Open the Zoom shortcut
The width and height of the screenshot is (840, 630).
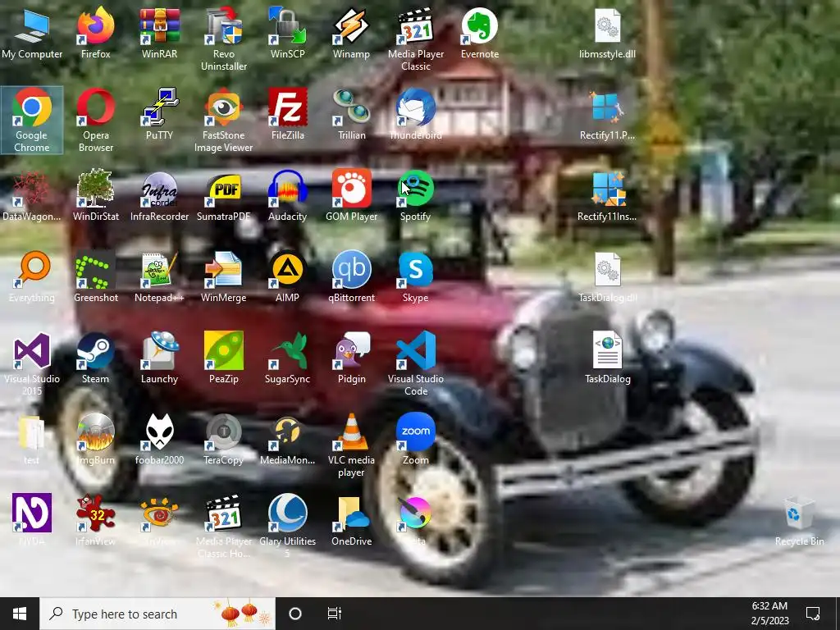coord(416,433)
